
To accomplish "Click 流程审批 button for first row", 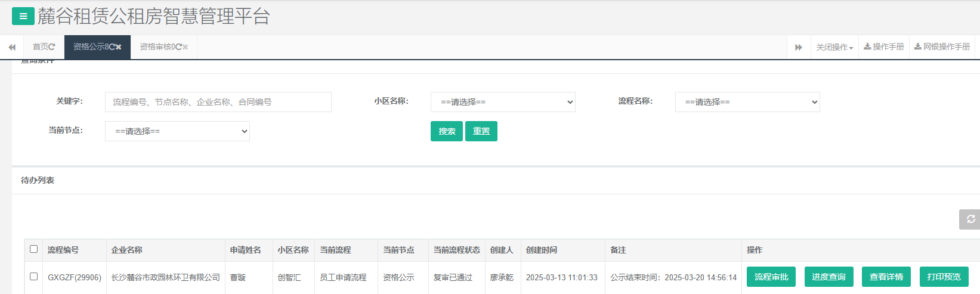I will point(771,277).
